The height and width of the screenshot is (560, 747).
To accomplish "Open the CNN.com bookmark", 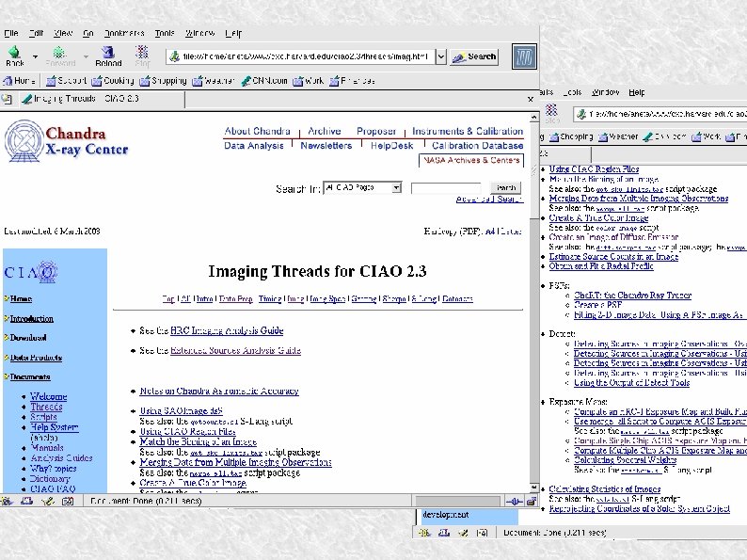I will click(264, 81).
